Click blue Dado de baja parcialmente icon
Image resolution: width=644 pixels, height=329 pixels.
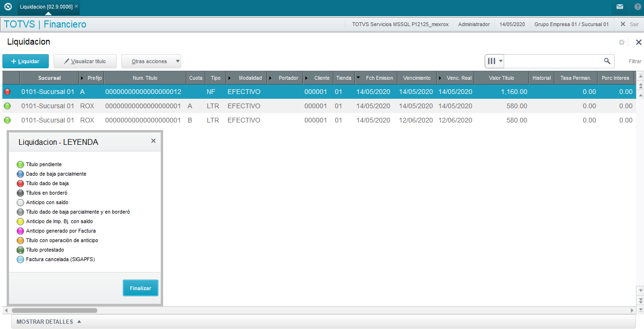click(20, 174)
